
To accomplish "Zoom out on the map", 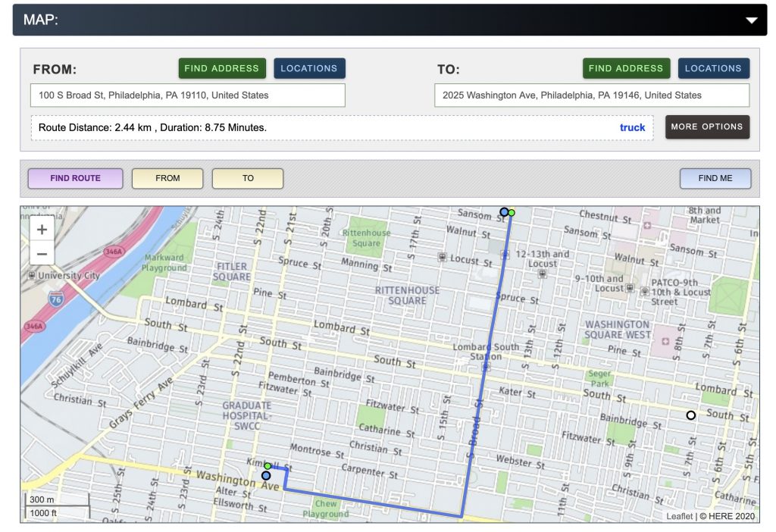I will coord(42,254).
